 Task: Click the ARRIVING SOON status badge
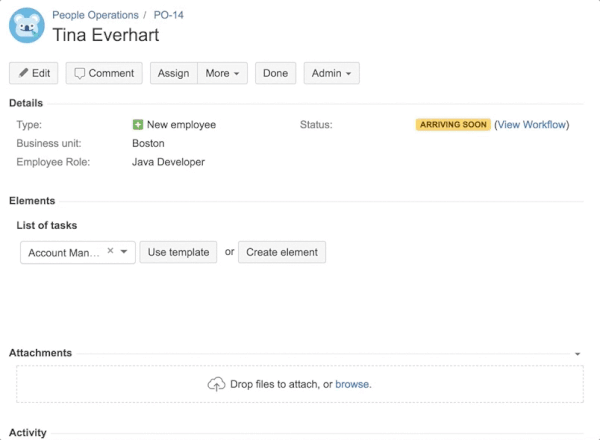tap(453, 125)
